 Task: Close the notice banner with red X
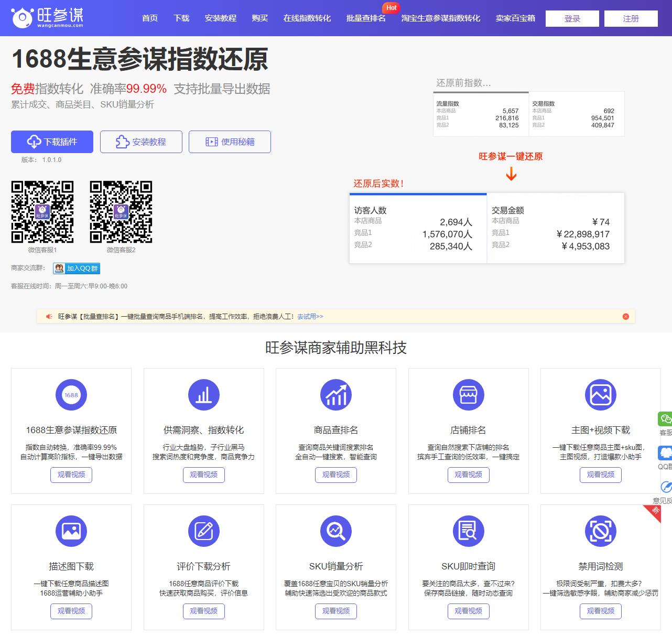point(626,317)
